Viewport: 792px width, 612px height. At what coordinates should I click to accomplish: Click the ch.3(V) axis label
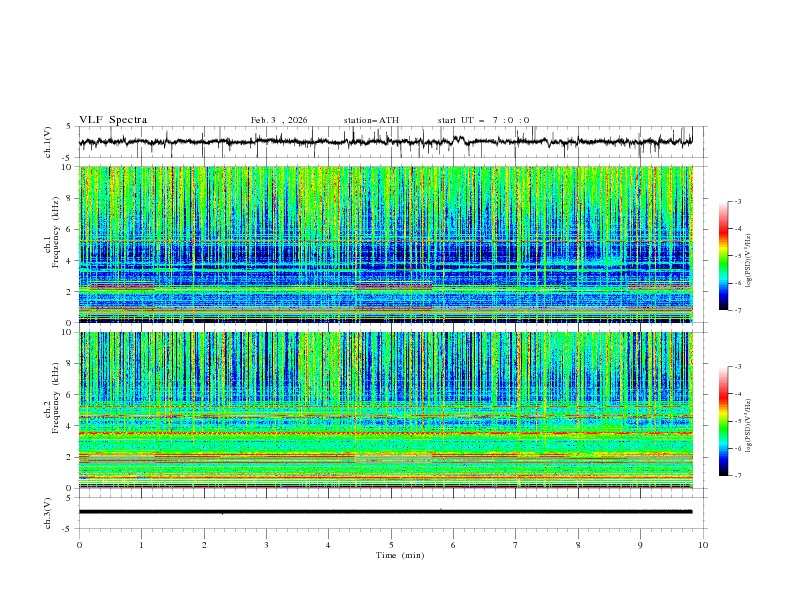click(49, 511)
